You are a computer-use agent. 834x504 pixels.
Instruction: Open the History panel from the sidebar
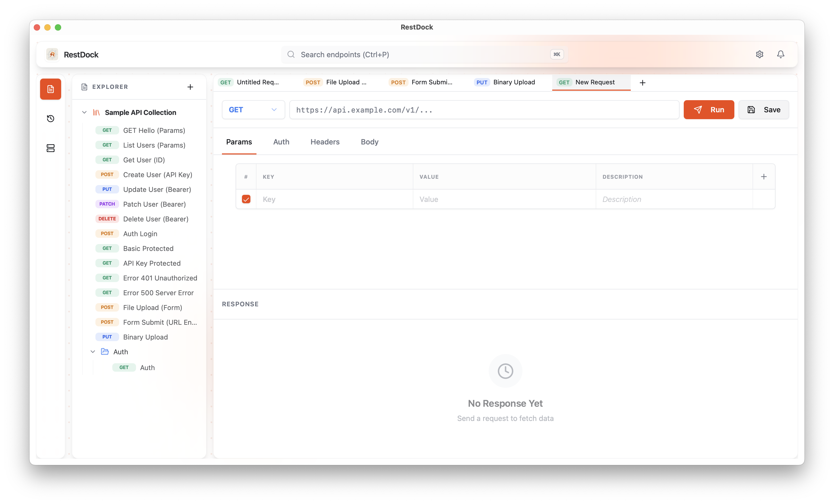coord(50,118)
